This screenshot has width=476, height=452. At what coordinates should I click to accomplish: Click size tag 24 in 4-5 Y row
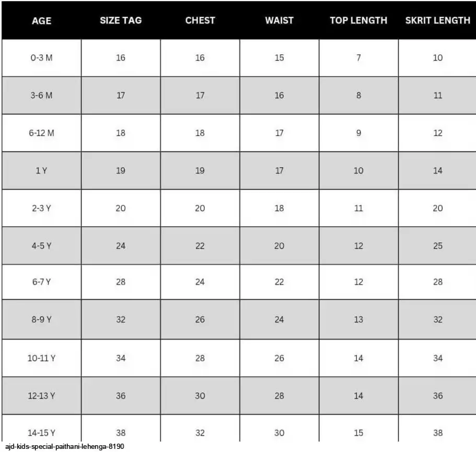coord(121,246)
